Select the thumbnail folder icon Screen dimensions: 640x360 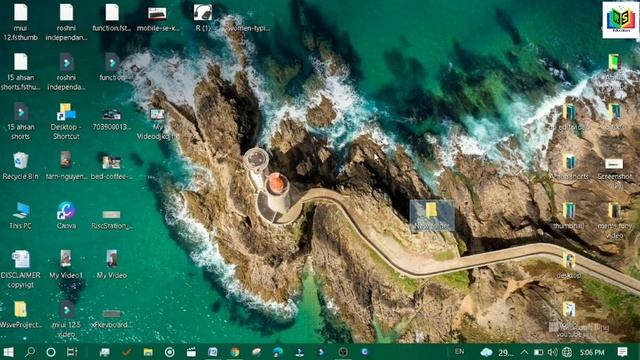[x=569, y=211]
